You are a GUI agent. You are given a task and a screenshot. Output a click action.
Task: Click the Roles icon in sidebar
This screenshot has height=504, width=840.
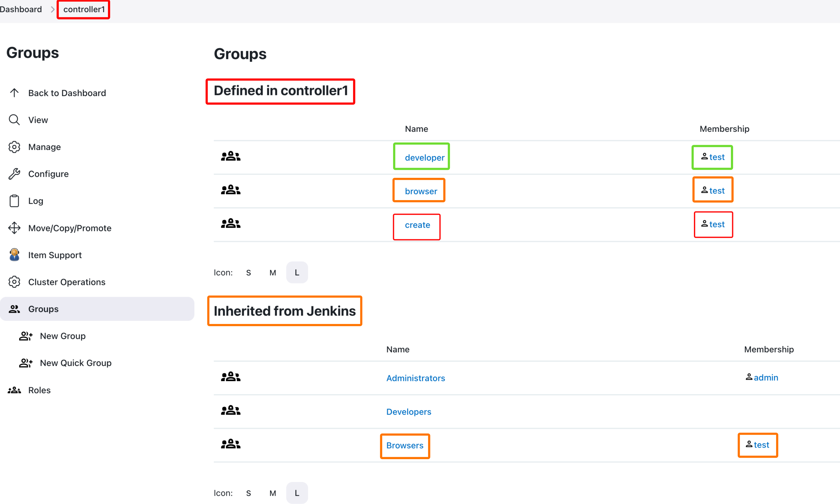click(14, 389)
